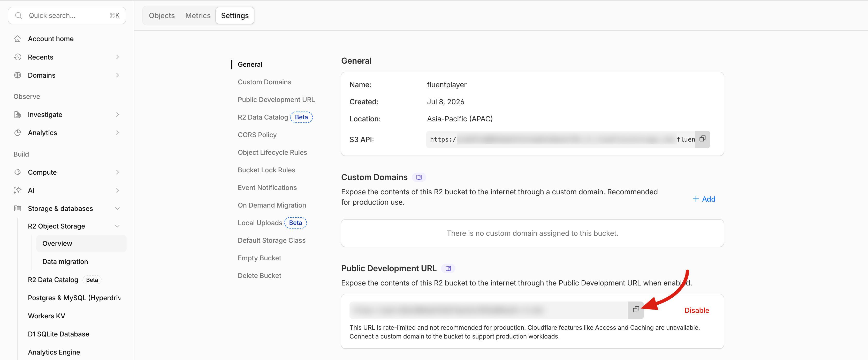
Task: Open R2 Data Catalog settings section
Action: (263, 117)
